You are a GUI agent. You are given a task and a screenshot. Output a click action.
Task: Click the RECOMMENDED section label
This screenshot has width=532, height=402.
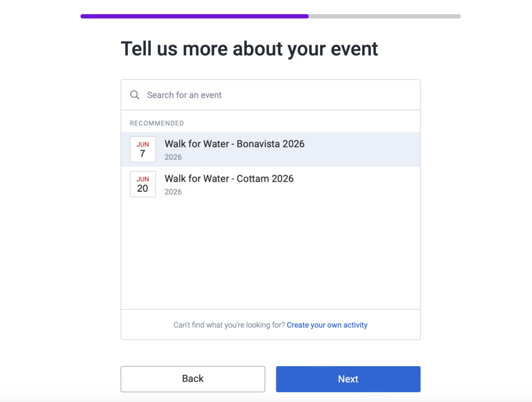(x=157, y=123)
